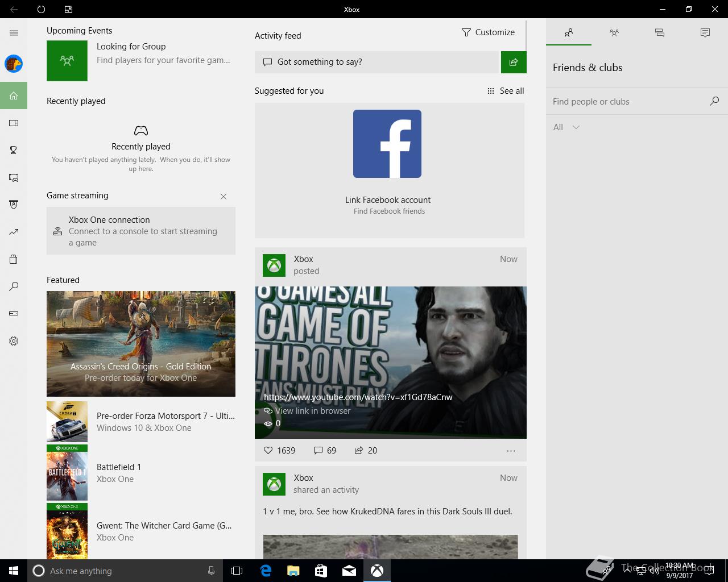Open Trending arrow icon in sidebar
The width and height of the screenshot is (728, 582).
pyautogui.click(x=14, y=232)
